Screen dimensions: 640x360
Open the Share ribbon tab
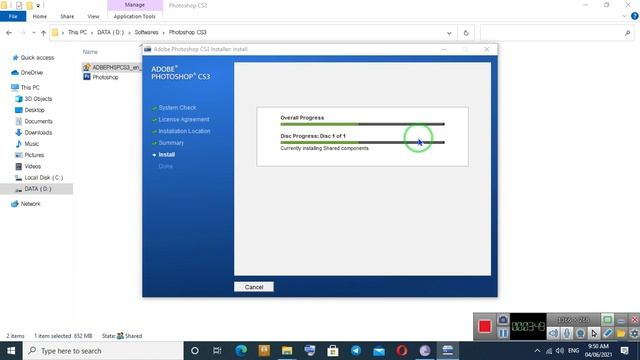pyautogui.click(x=67, y=16)
